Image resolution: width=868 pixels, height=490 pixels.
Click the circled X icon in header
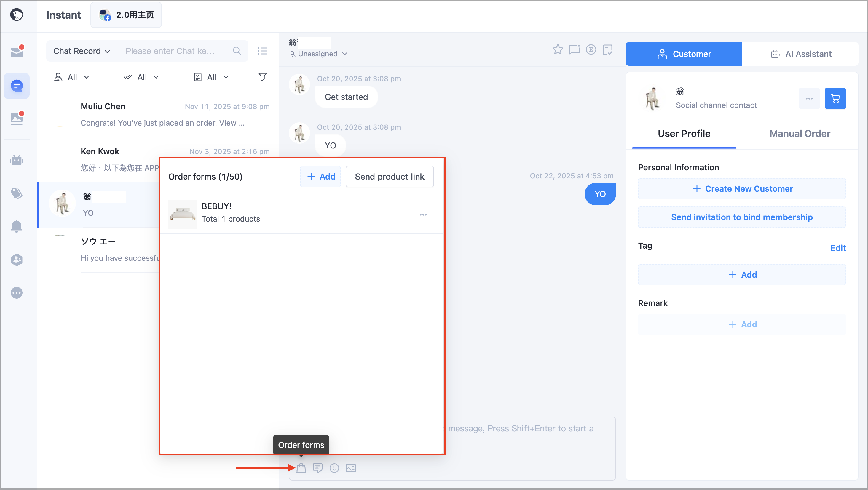[591, 49]
